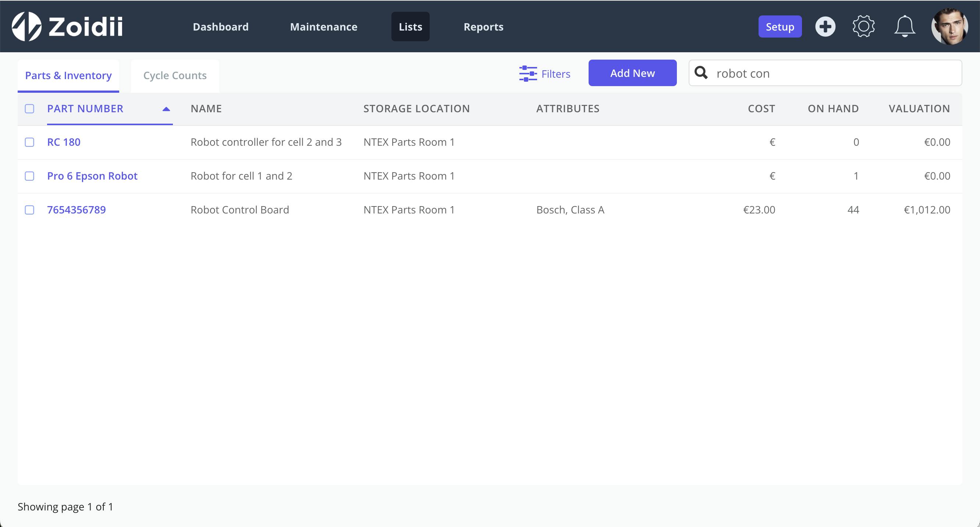Screen dimensions: 980x527
Task: Toggle the Part Number sort arrow
Action: (166, 109)
